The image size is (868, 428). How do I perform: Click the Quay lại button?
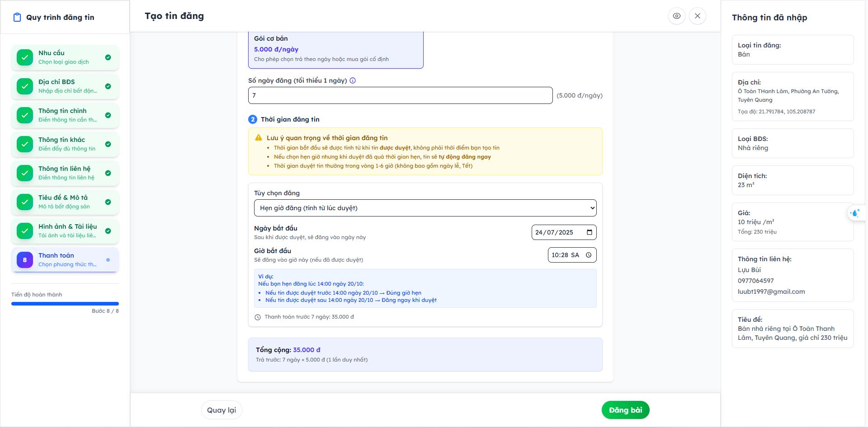222,410
